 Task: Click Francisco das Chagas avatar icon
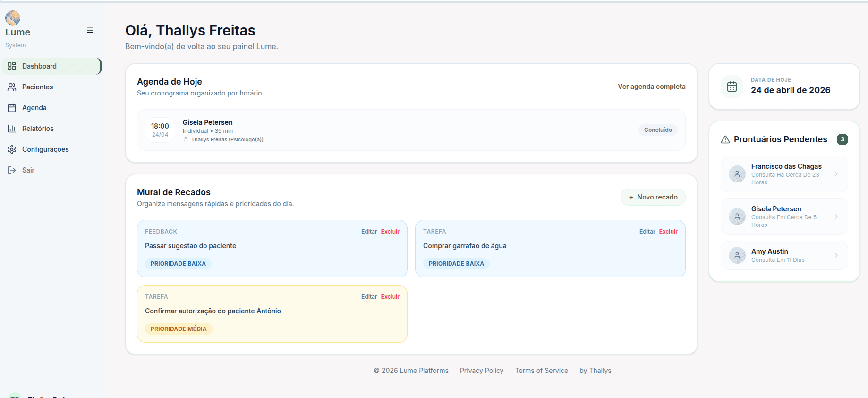point(737,174)
